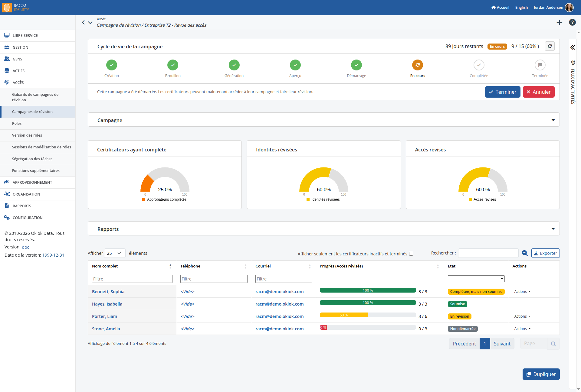
Task: Click the Terminée flag step icon
Action: click(540, 65)
